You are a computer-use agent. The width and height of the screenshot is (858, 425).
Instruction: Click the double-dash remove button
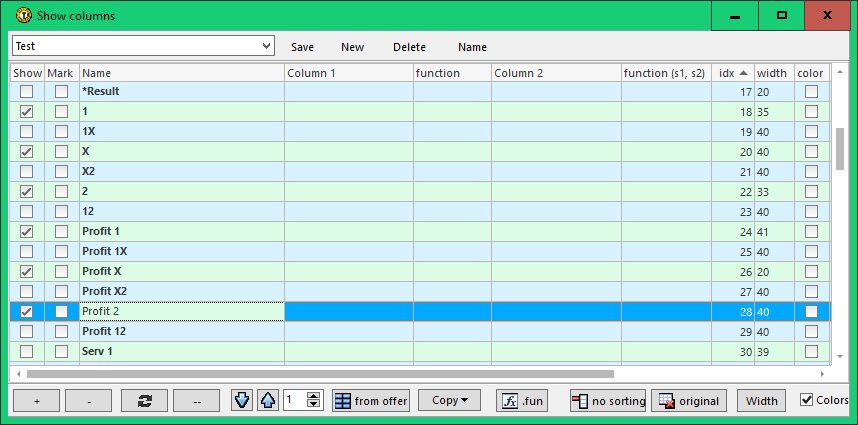click(197, 401)
